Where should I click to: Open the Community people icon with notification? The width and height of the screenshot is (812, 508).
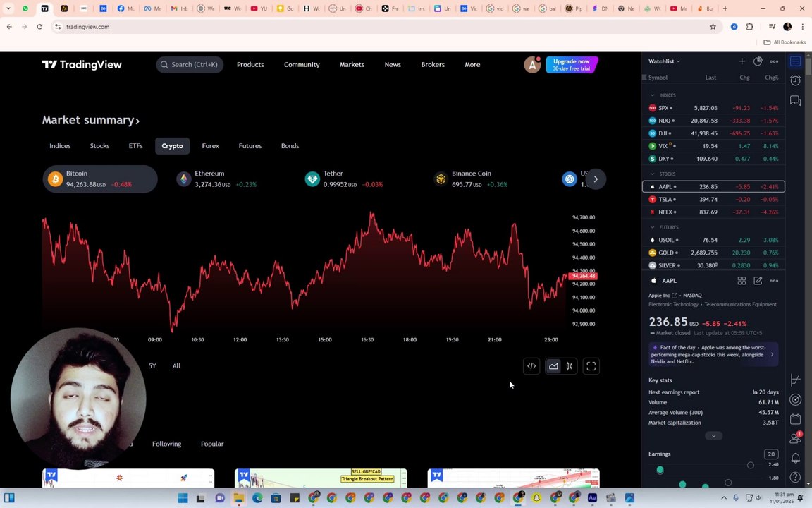(x=795, y=438)
